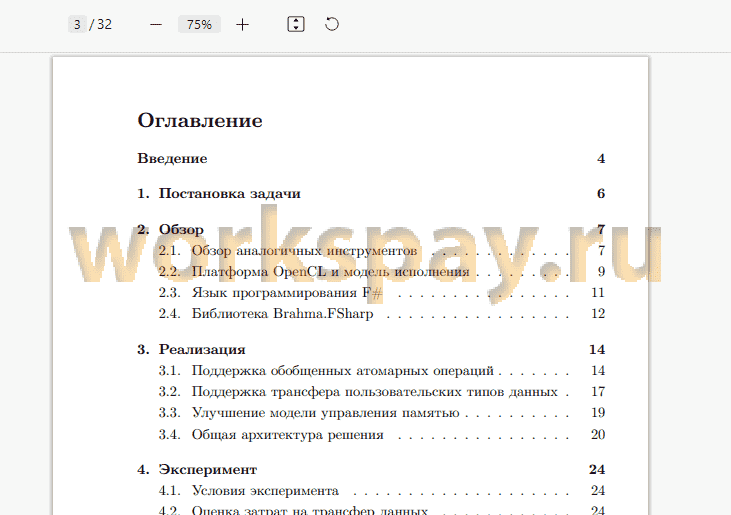Image resolution: width=731 pixels, height=515 pixels.
Task: Click page number 6 of Постановка задачи row
Action: point(601,193)
